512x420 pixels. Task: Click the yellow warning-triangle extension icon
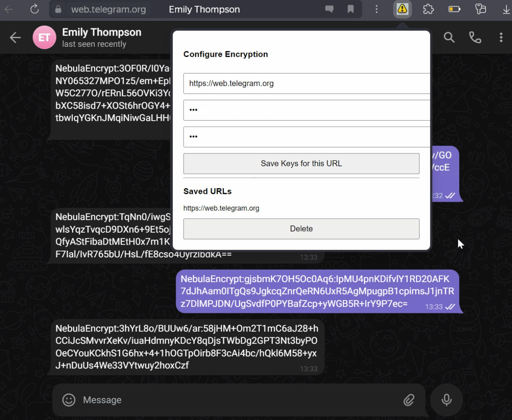(402, 9)
